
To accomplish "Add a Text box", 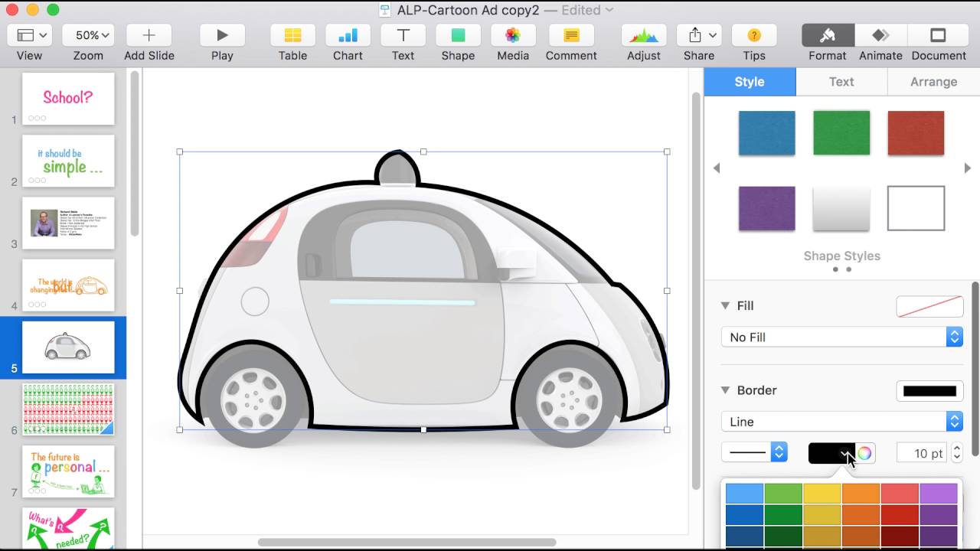I will point(403,35).
